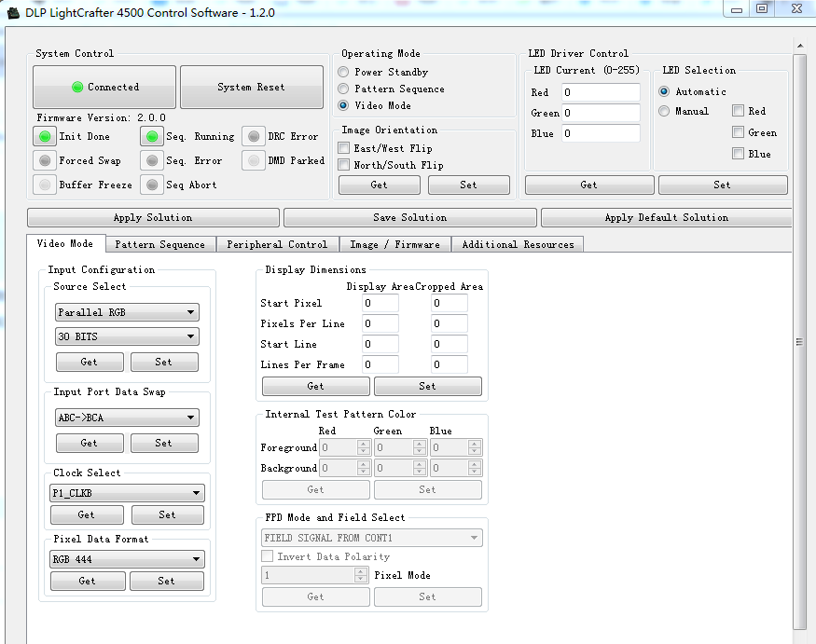Check the Blue LED checkbox
816x644 pixels.
coord(738,154)
